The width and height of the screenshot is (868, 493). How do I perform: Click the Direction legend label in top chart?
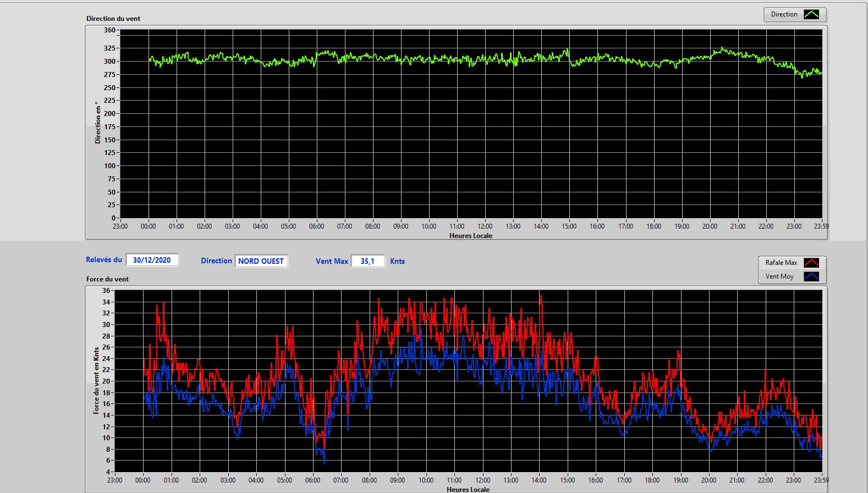click(x=784, y=14)
